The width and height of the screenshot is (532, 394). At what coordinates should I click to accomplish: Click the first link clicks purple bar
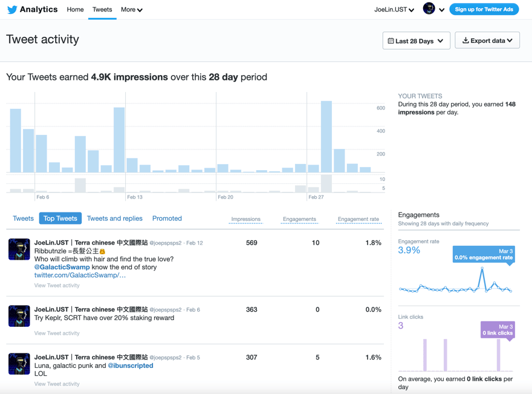(425, 355)
